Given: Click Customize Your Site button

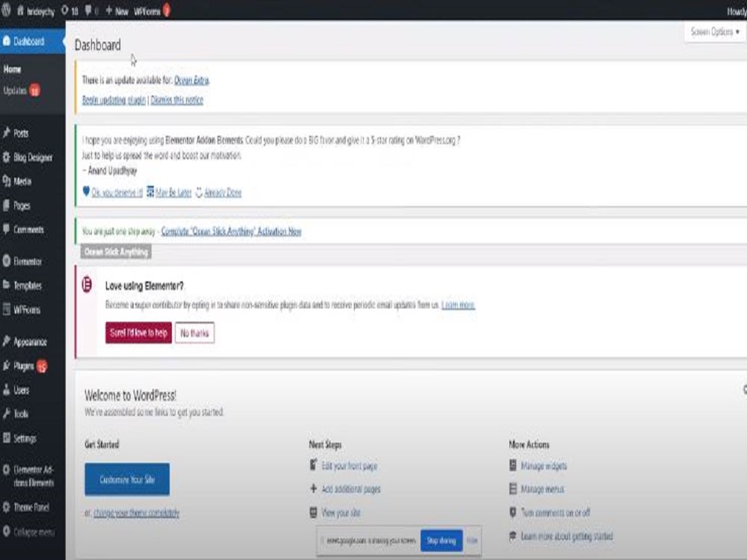Looking at the screenshot, I should point(127,479).
